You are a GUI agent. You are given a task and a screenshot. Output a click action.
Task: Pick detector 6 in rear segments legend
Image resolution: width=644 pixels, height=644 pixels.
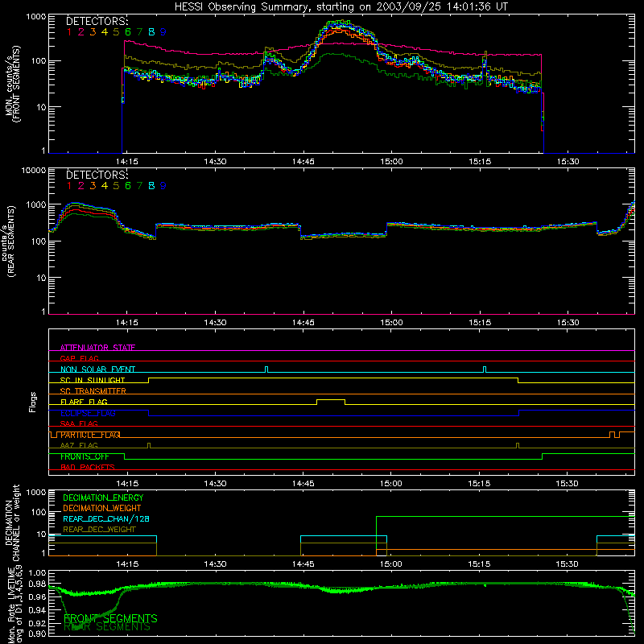tap(128, 186)
